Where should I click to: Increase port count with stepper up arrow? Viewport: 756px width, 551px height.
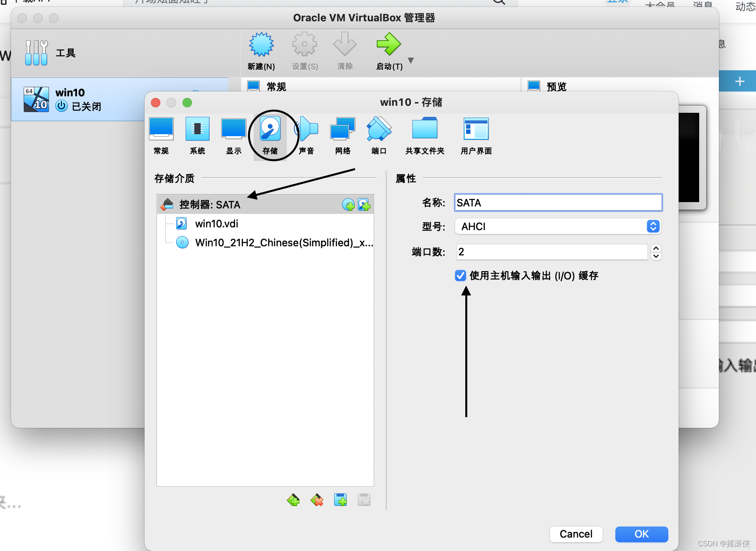(656, 248)
